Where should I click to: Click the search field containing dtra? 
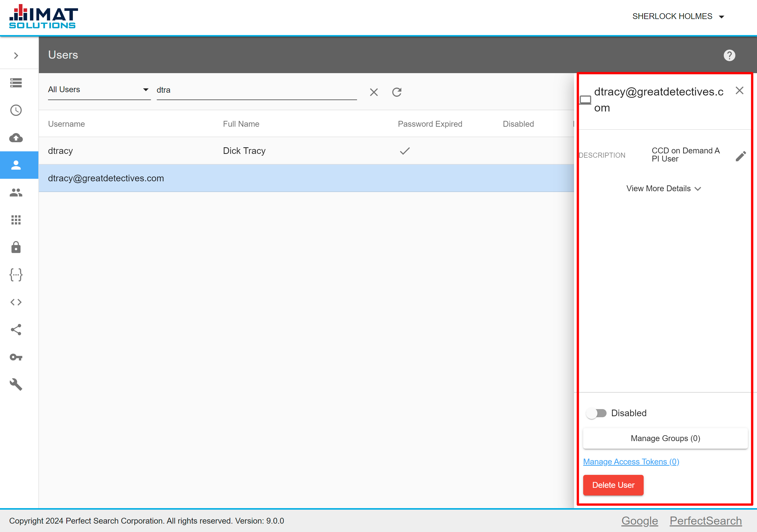(x=256, y=90)
